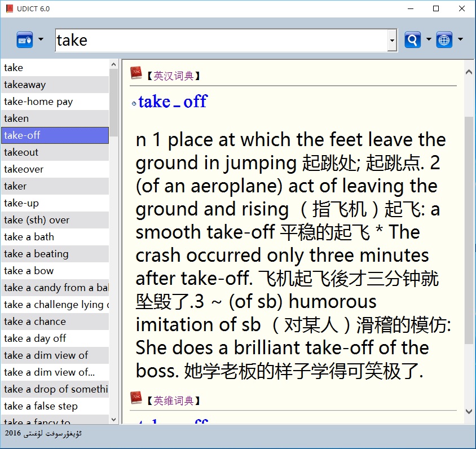Click the magnifier search icon
The height and width of the screenshot is (449, 476).
click(x=413, y=40)
